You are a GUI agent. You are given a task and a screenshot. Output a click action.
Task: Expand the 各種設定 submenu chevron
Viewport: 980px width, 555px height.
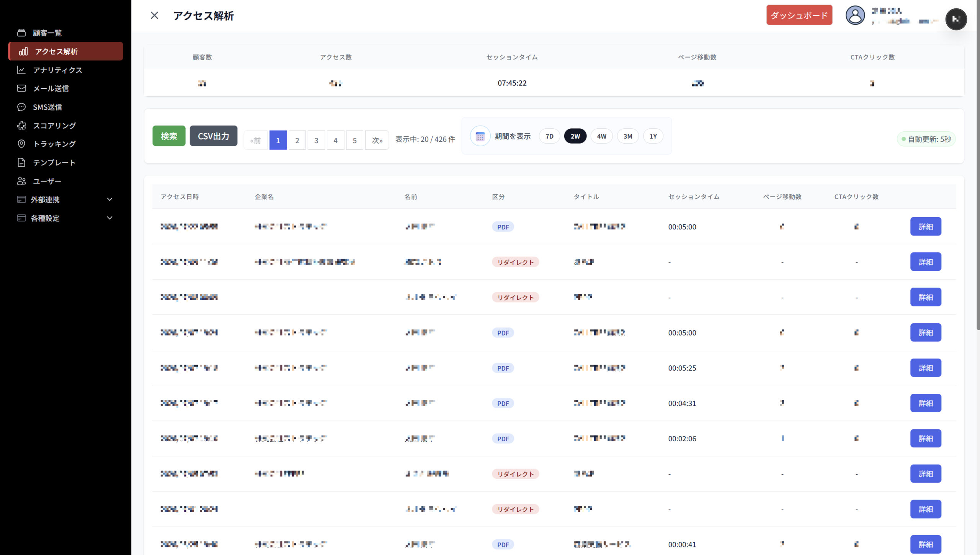point(109,218)
